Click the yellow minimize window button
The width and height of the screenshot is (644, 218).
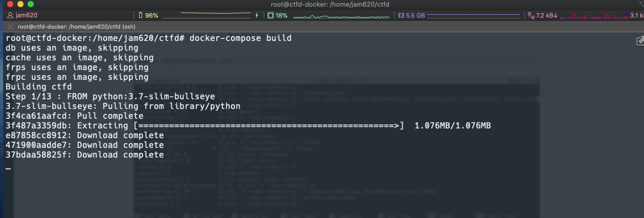pos(20,4)
